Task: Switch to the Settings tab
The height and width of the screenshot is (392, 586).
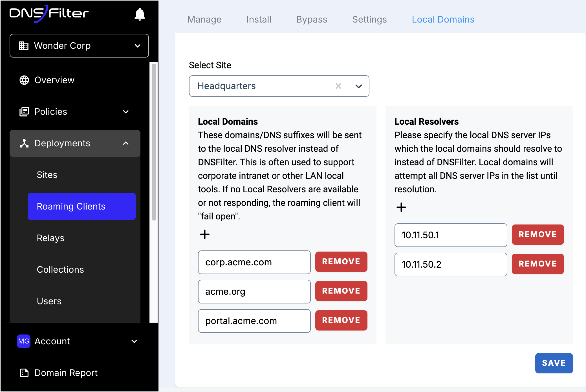Action: pyautogui.click(x=369, y=19)
